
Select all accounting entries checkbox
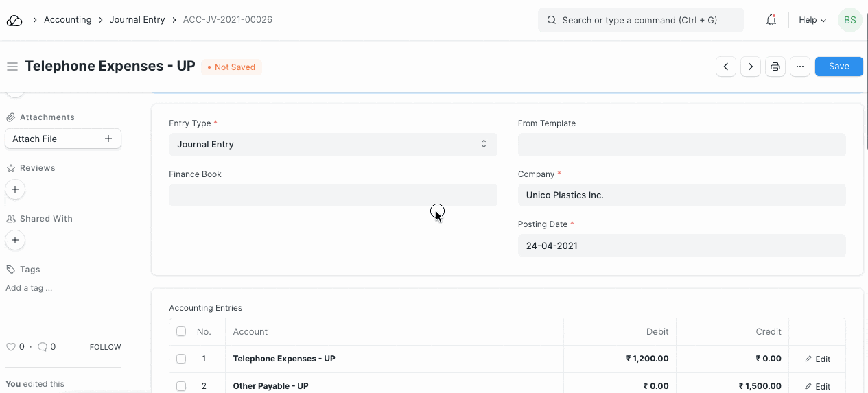tap(181, 331)
